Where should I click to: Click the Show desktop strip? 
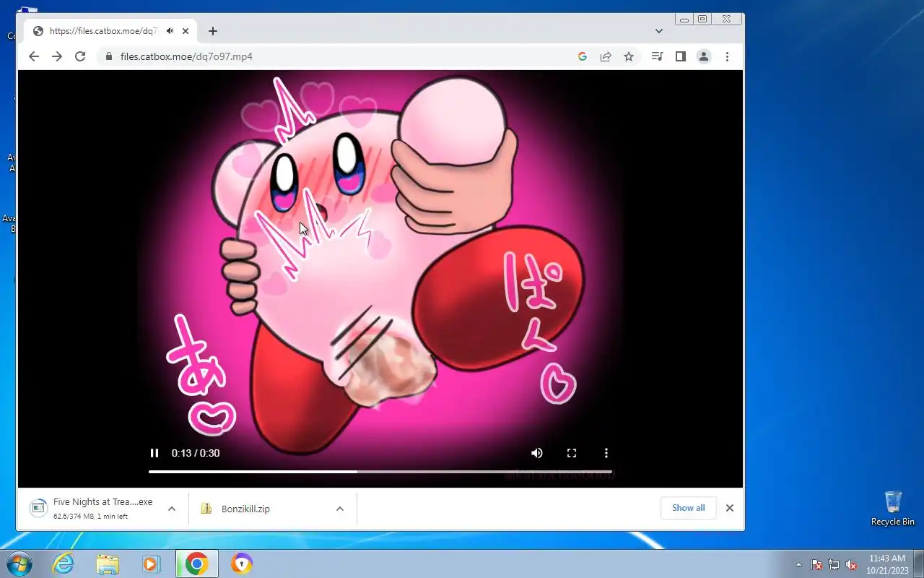[918, 564]
